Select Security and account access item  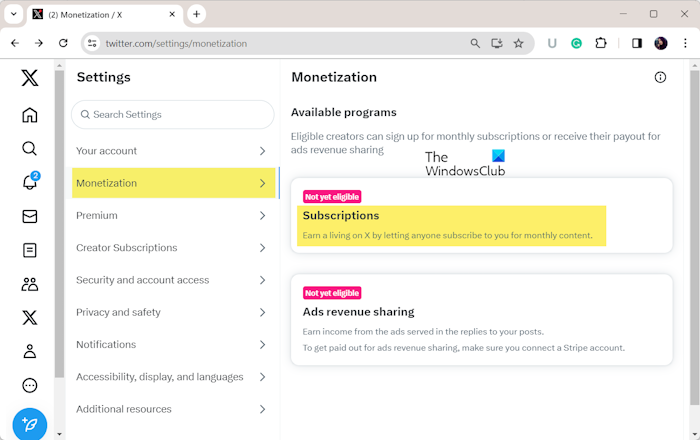click(x=143, y=280)
